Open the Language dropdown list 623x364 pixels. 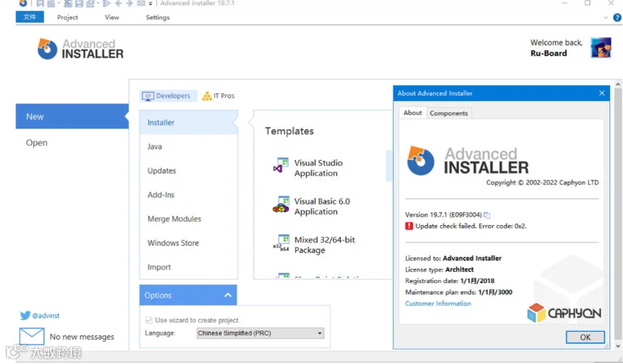pyautogui.click(x=260, y=333)
